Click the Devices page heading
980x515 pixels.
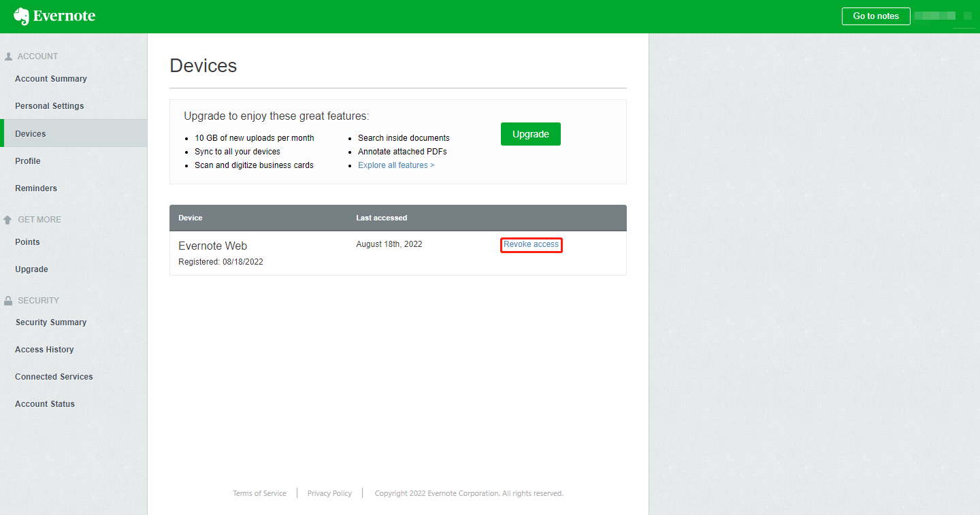pyautogui.click(x=203, y=66)
